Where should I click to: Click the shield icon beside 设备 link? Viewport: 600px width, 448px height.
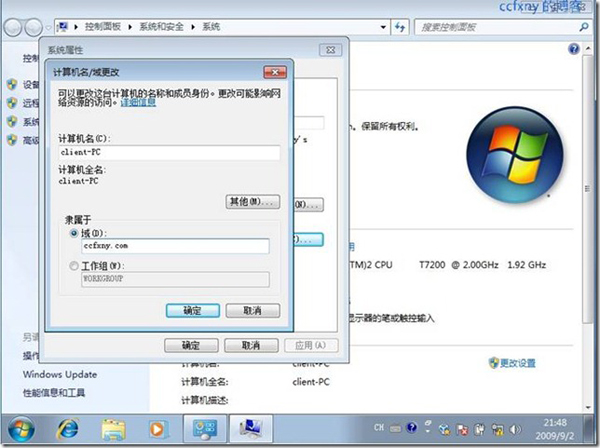pyautogui.click(x=12, y=84)
